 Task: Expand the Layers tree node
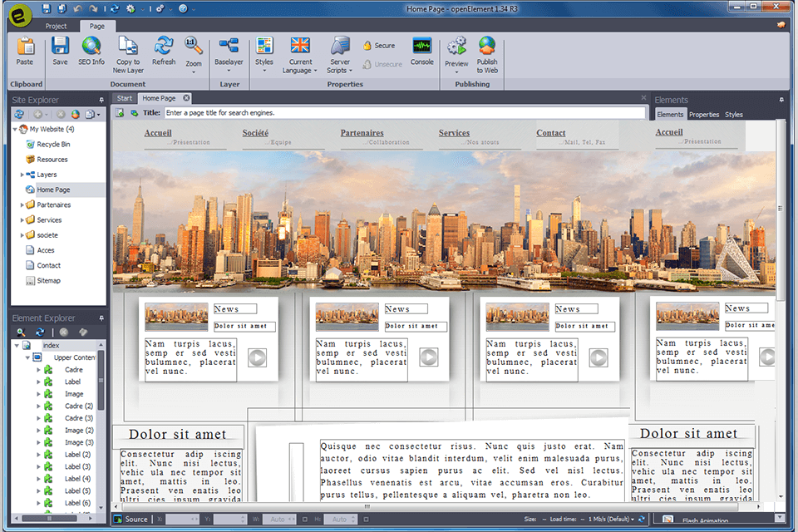[x=22, y=175]
